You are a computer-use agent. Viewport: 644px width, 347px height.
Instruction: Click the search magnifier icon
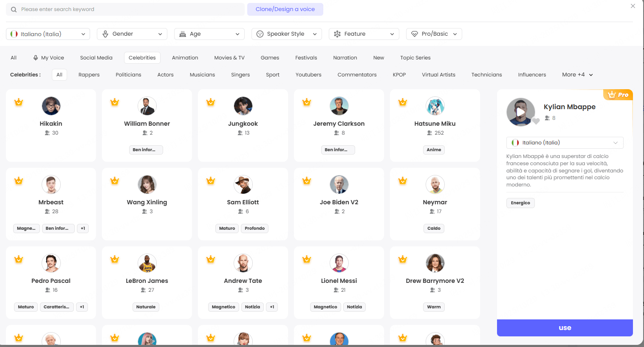(x=14, y=9)
